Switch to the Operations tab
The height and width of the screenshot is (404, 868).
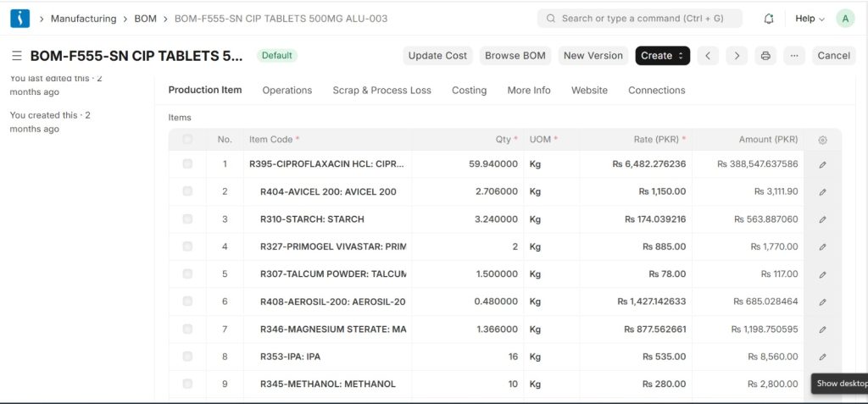(x=287, y=91)
